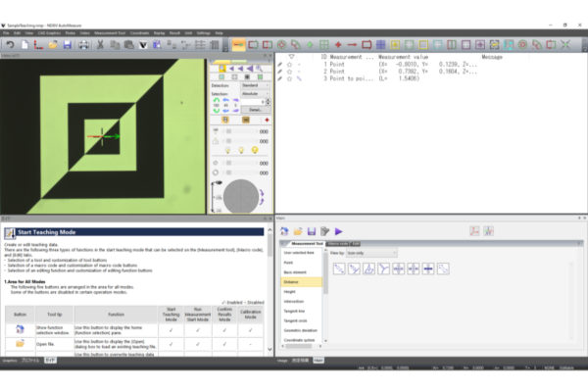Screen dimensions: 588x392
Task: Toggle the star marker for point 2
Action: (x=287, y=71)
